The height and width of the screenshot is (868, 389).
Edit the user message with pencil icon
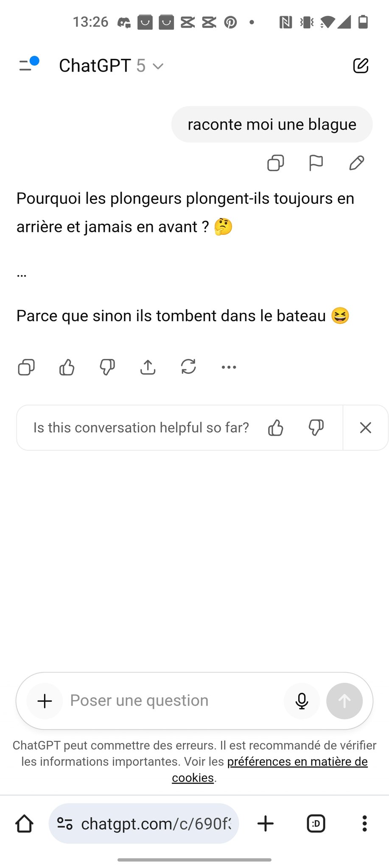click(356, 163)
